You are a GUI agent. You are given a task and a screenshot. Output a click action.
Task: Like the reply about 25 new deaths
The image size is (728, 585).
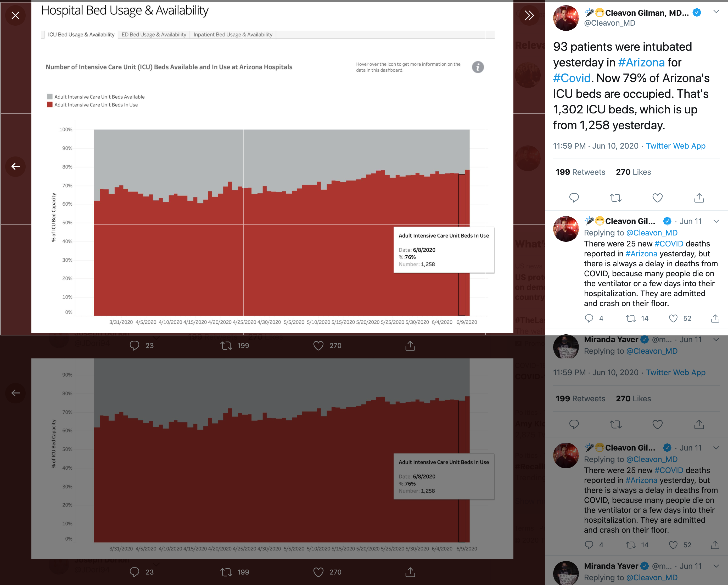673,318
